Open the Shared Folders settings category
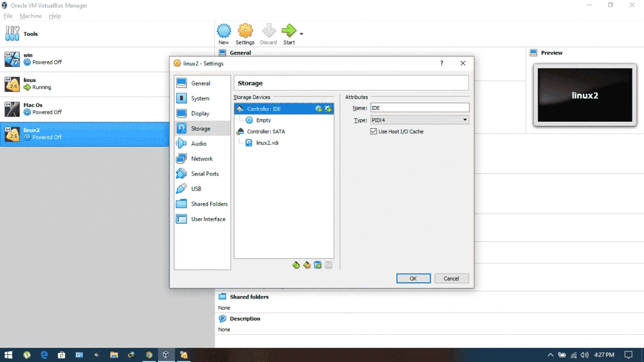The height and width of the screenshot is (362, 644). [202, 204]
